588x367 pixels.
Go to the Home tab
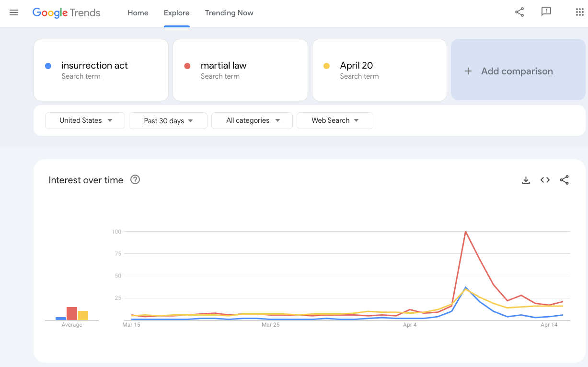[x=138, y=13]
